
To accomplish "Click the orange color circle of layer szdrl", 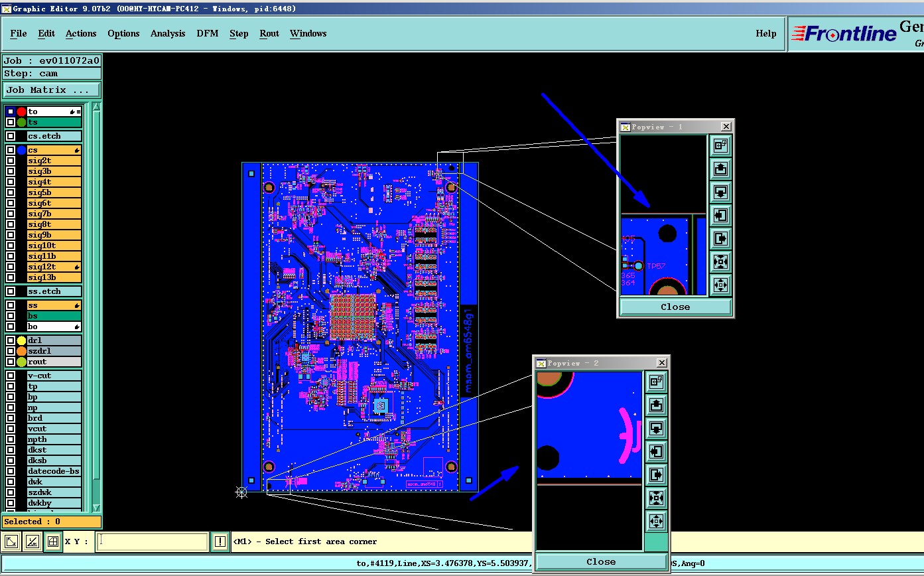I will pyautogui.click(x=21, y=351).
